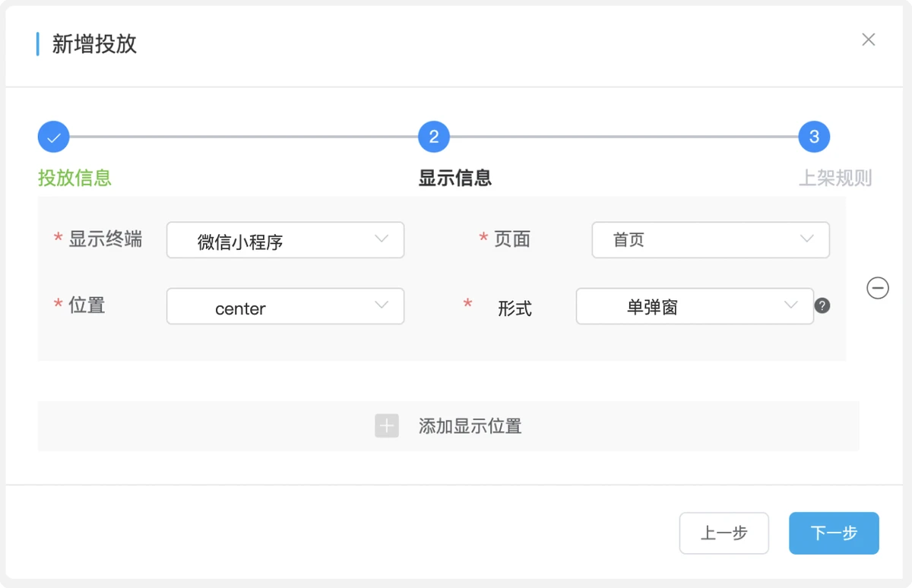Jump to the 上架规则 step label
This screenshot has width=912, height=588.
pos(834,178)
